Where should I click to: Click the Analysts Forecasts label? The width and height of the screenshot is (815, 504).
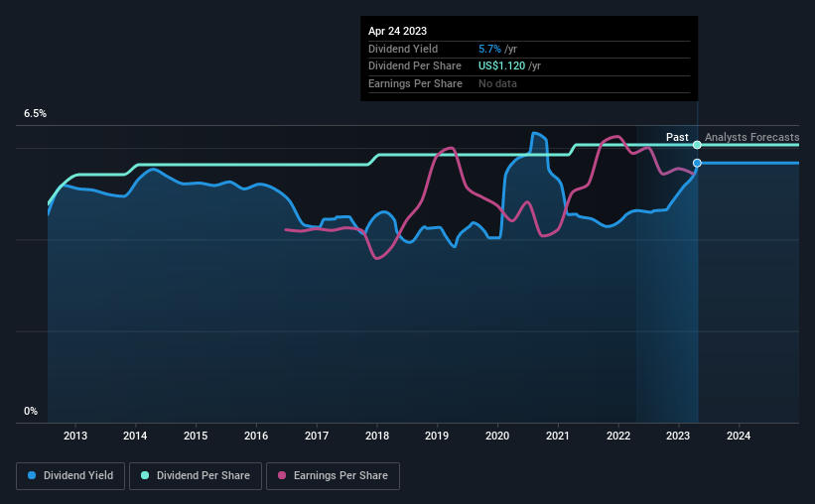pyautogui.click(x=752, y=137)
